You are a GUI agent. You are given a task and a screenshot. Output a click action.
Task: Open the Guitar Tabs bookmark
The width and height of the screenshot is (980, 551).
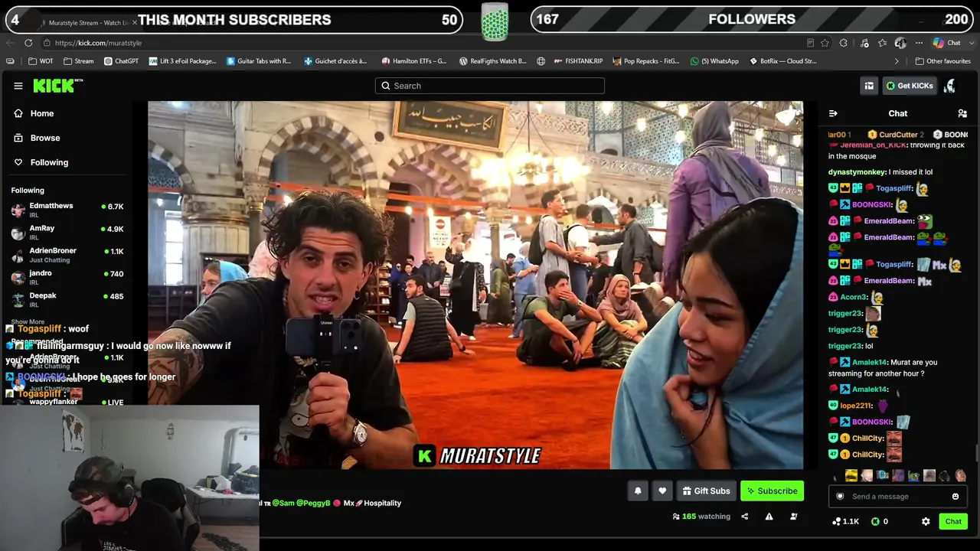coord(259,61)
